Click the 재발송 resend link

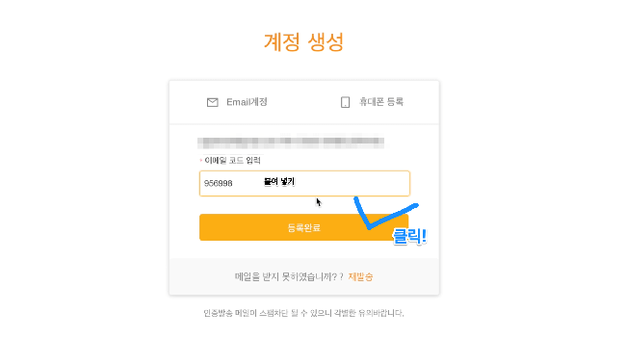coord(360,277)
